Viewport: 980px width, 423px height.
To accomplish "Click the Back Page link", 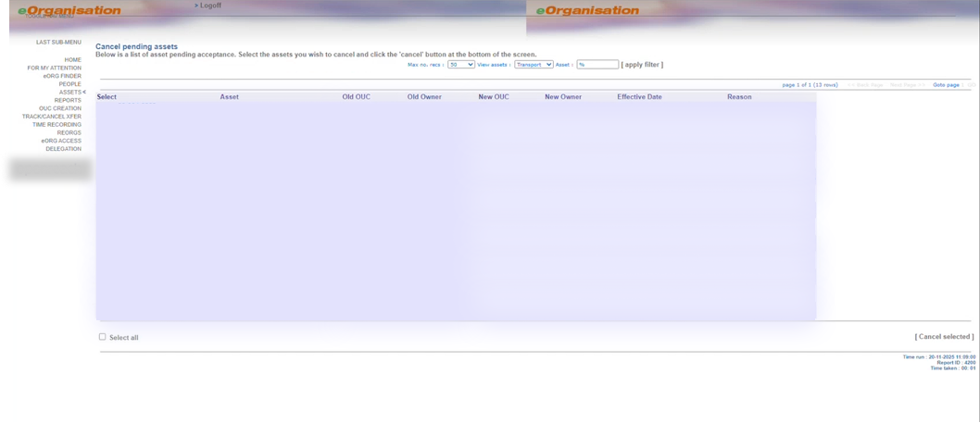I will 866,85.
